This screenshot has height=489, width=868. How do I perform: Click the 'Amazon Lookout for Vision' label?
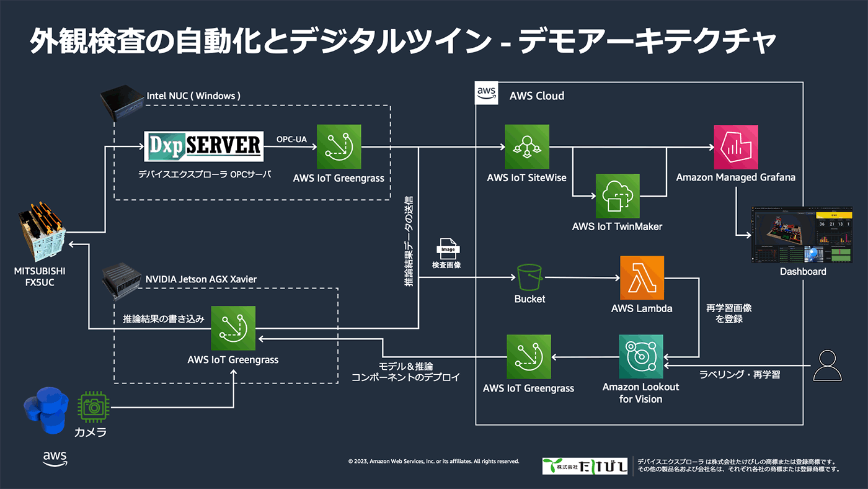point(641,393)
